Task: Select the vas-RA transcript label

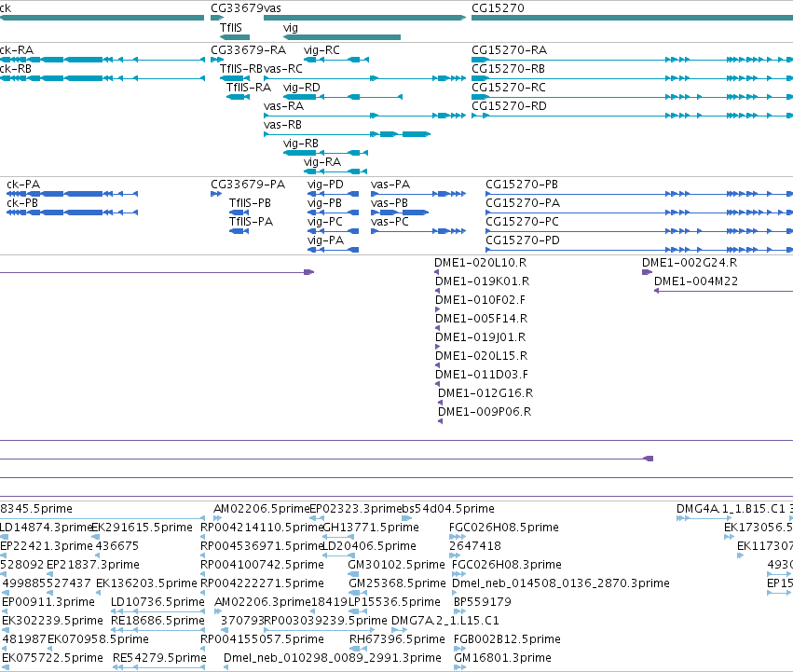Action: 283,106
